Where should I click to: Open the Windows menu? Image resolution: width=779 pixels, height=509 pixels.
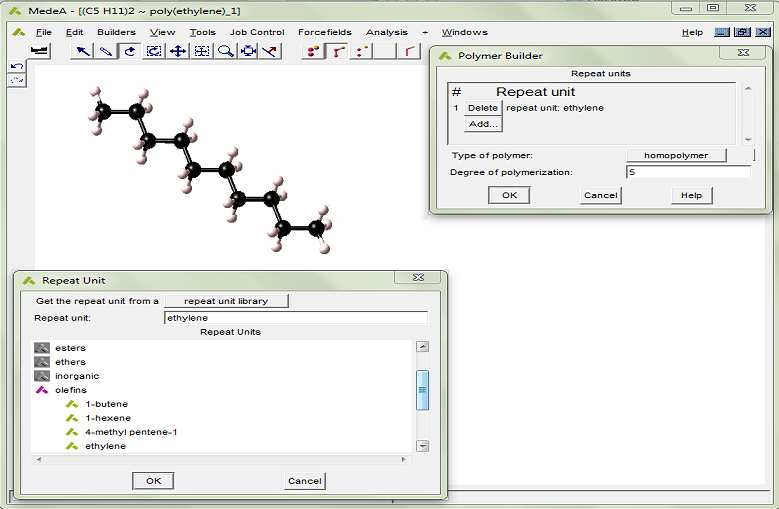[465, 32]
